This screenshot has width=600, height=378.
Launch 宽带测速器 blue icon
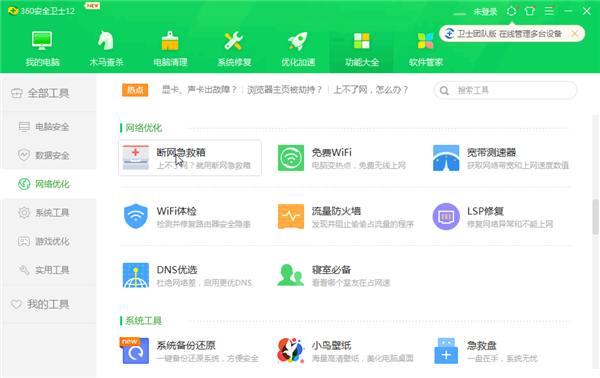[446, 158]
